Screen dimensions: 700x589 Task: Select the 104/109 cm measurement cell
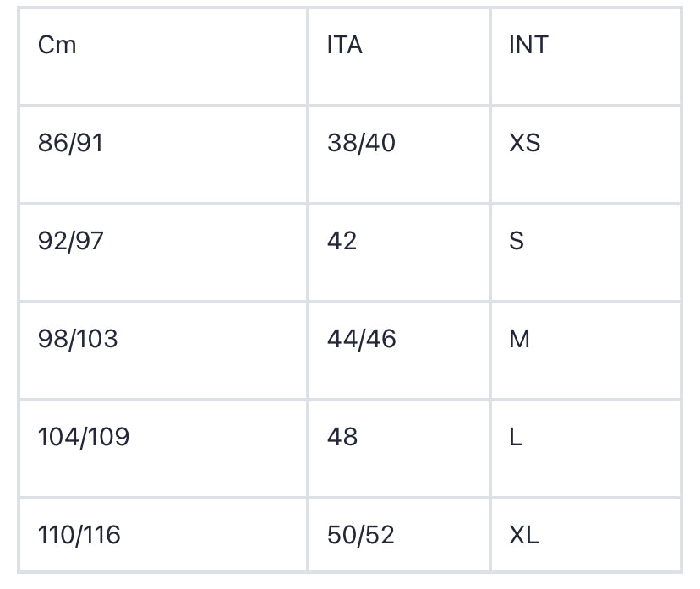(x=84, y=437)
